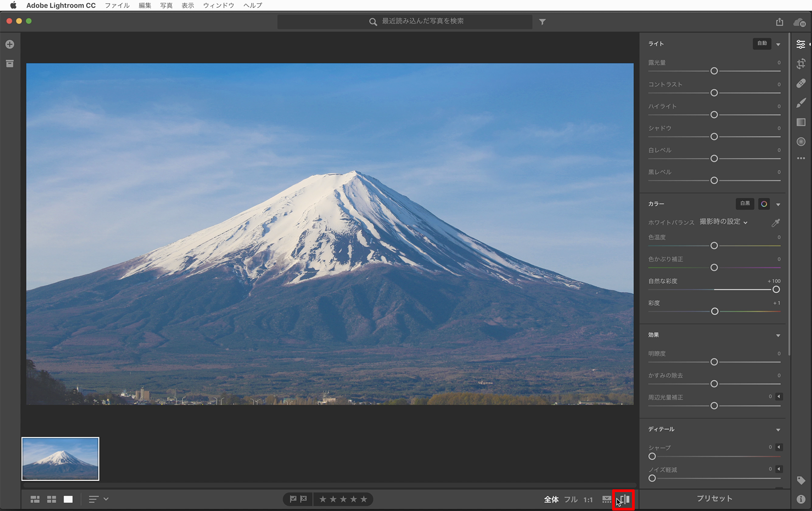Open the ホワイトバランス 撮影時の設定 dropdown

(724, 222)
